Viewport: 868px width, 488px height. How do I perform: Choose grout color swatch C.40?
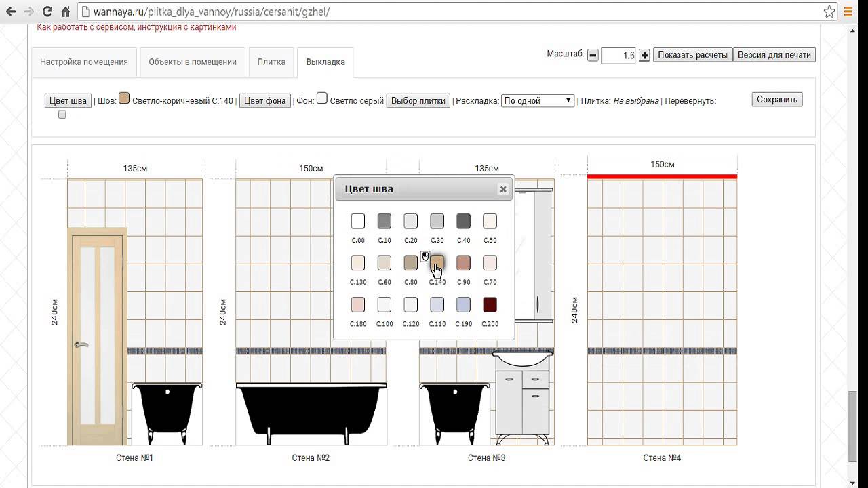(463, 221)
